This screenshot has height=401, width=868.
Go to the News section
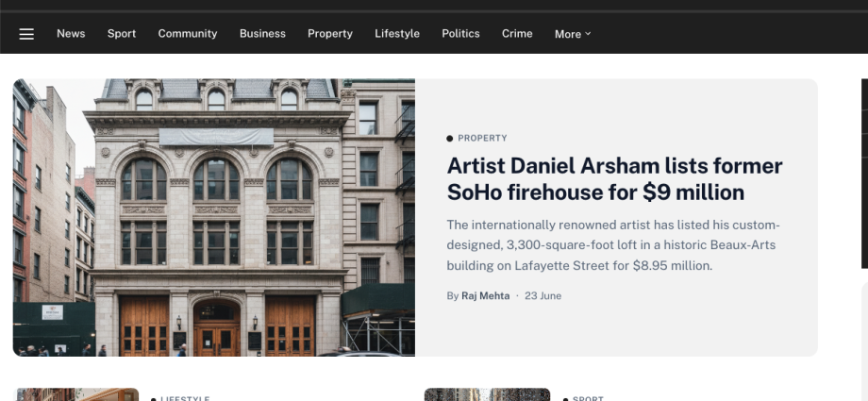[71, 34]
